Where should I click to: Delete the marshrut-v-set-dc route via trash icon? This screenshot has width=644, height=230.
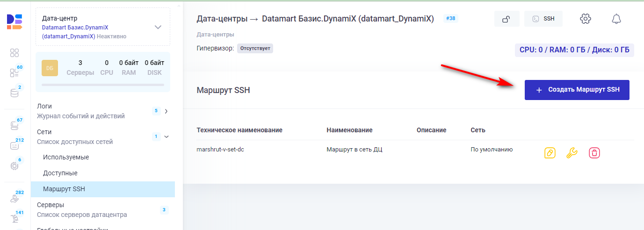click(594, 153)
